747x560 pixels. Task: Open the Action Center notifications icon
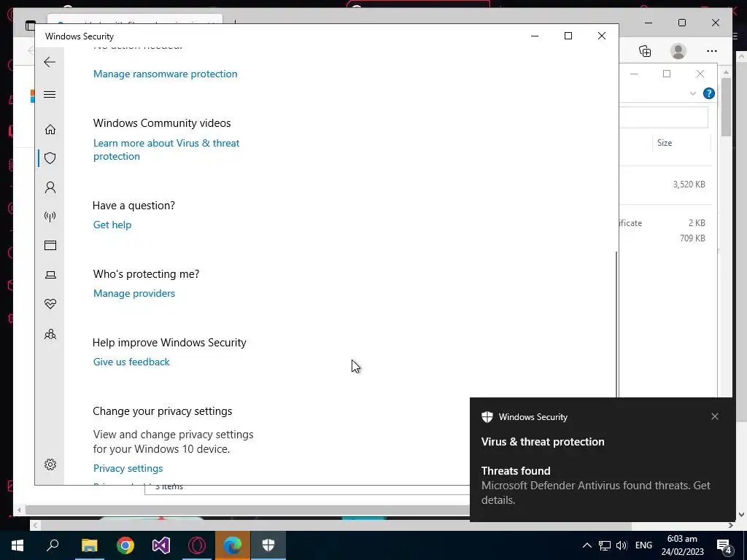(x=724, y=545)
